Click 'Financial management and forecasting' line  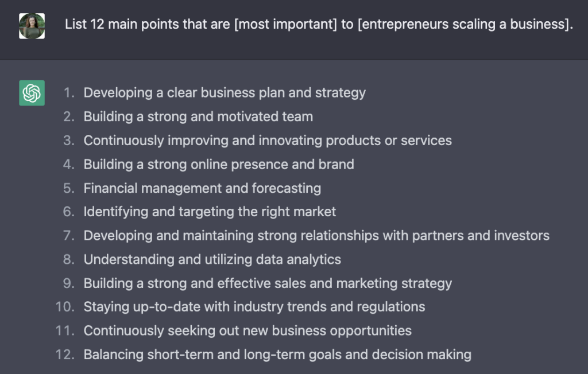coord(202,188)
